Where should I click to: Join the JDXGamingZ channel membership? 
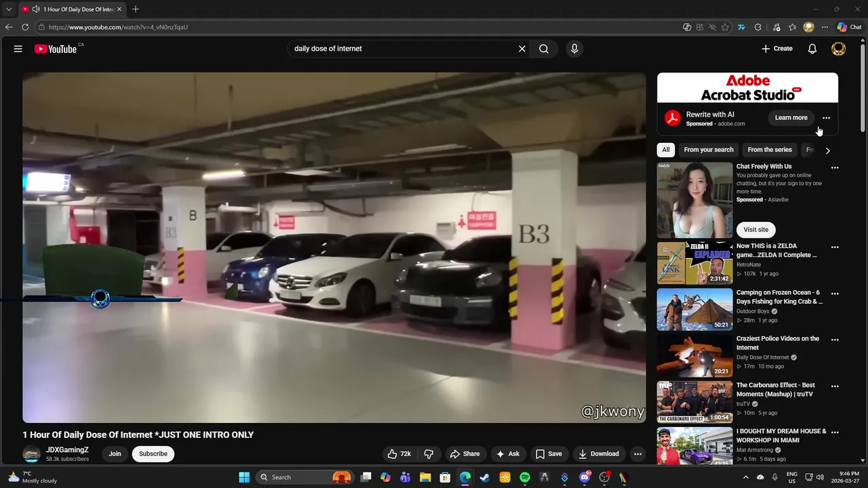point(115,454)
